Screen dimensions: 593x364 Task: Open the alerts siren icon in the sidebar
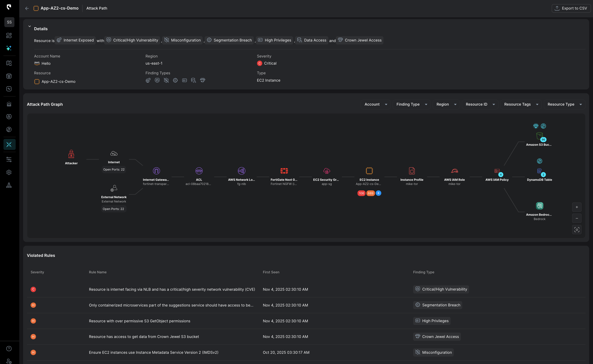[9, 104]
